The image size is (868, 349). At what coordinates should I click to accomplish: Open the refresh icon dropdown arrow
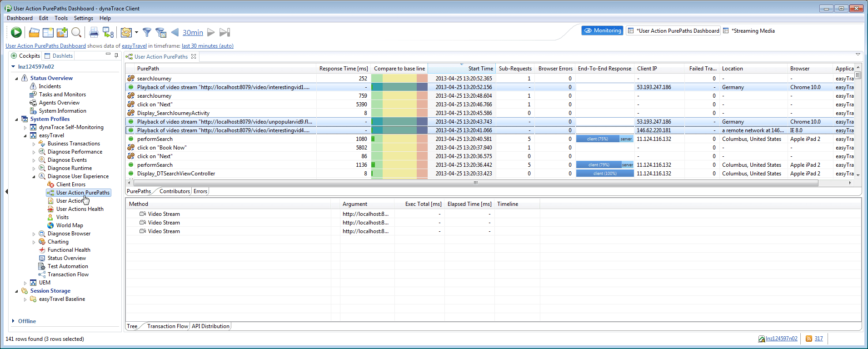136,32
